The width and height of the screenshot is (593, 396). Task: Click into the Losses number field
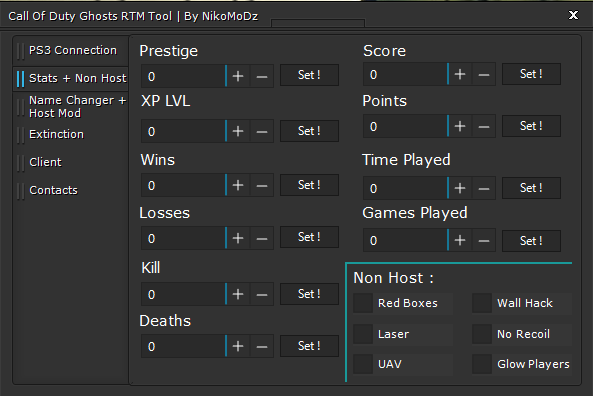(183, 238)
